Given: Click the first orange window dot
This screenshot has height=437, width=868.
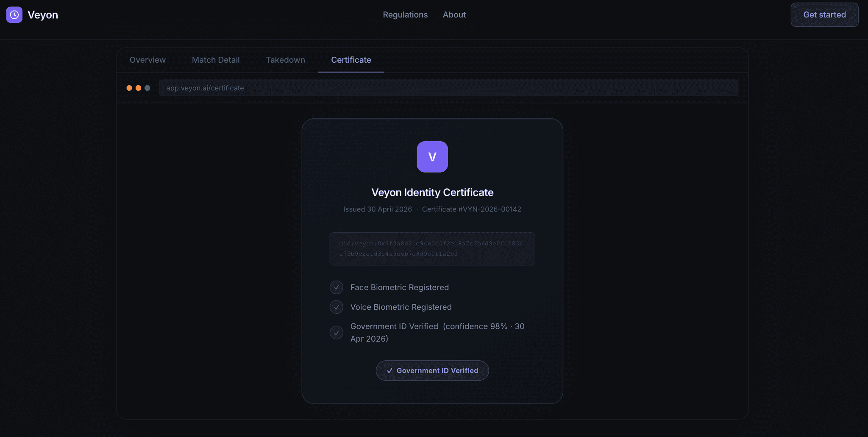Looking at the screenshot, I should tap(129, 88).
